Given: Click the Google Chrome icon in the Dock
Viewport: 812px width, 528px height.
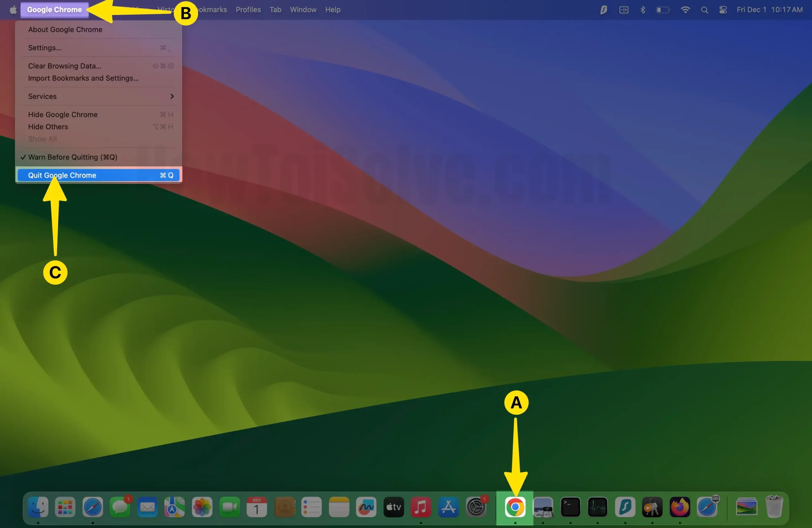Looking at the screenshot, I should [x=515, y=507].
